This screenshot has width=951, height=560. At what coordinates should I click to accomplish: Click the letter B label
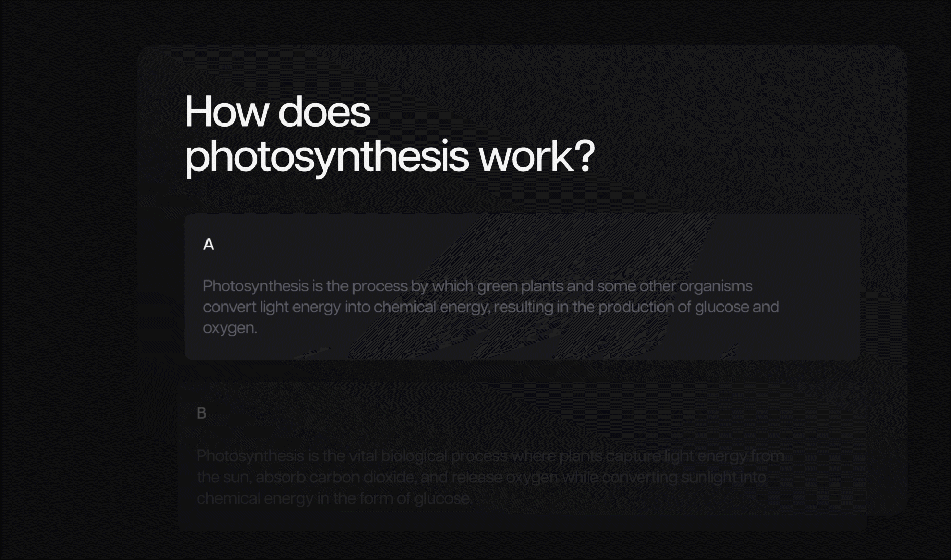pos(202,413)
